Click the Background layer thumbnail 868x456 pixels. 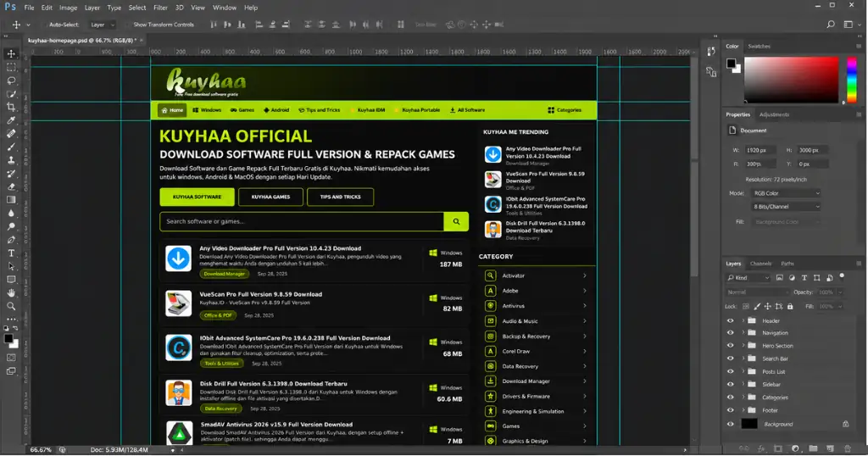point(749,424)
